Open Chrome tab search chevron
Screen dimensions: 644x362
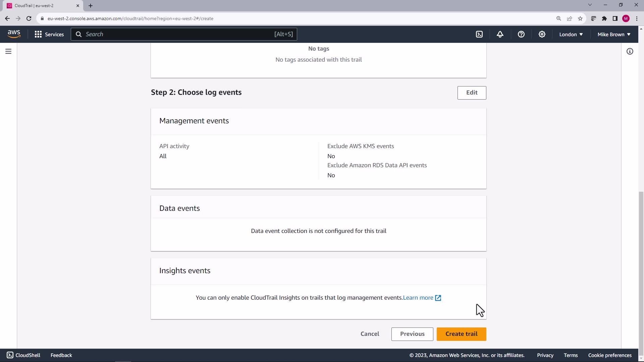click(590, 5)
